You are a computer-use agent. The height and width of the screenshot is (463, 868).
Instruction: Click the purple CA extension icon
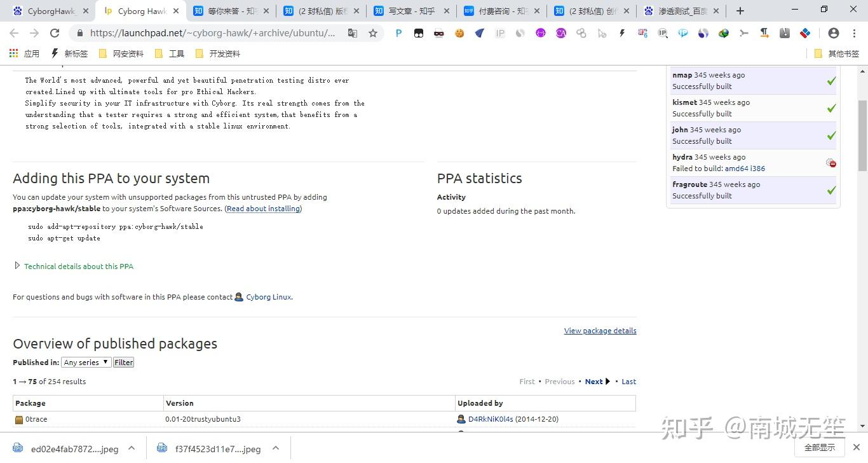tap(561, 33)
